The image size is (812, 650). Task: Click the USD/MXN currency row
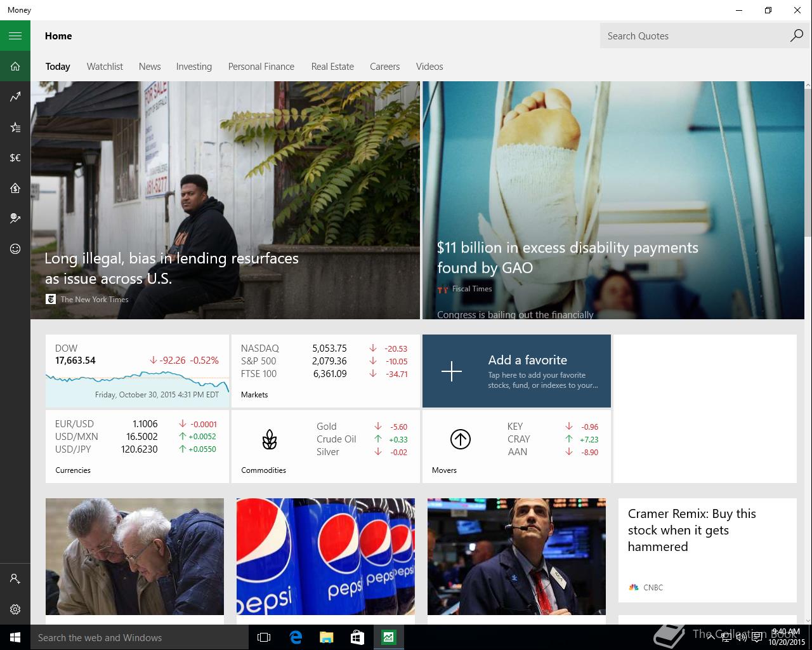[136, 437]
